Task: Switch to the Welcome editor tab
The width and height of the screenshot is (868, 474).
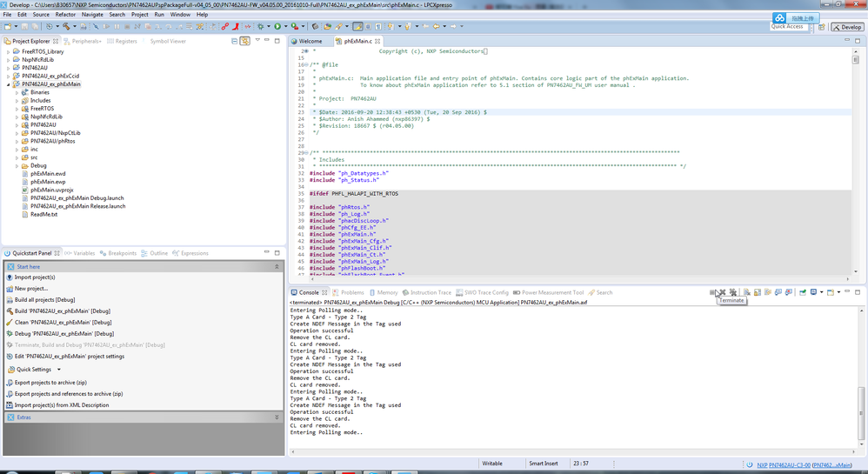Action: pyautogui.click(x=310, y=41)
